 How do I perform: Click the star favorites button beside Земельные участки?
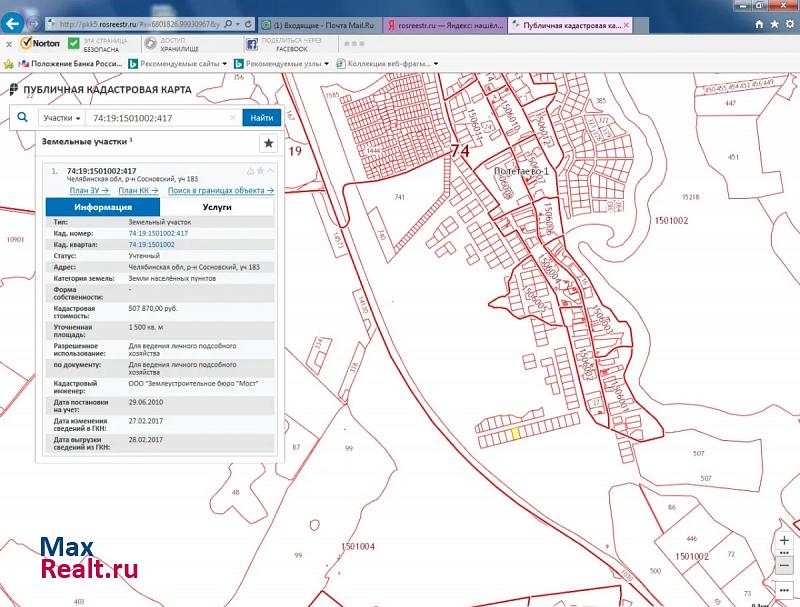tap(268, 143)
